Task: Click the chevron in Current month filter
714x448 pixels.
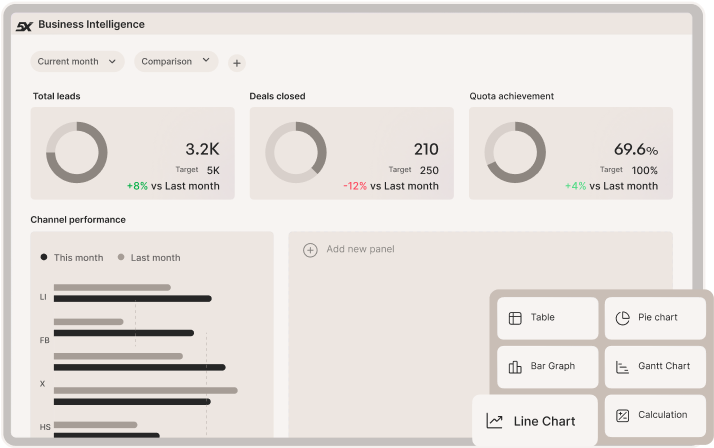Action: click(x=112, y=61)
